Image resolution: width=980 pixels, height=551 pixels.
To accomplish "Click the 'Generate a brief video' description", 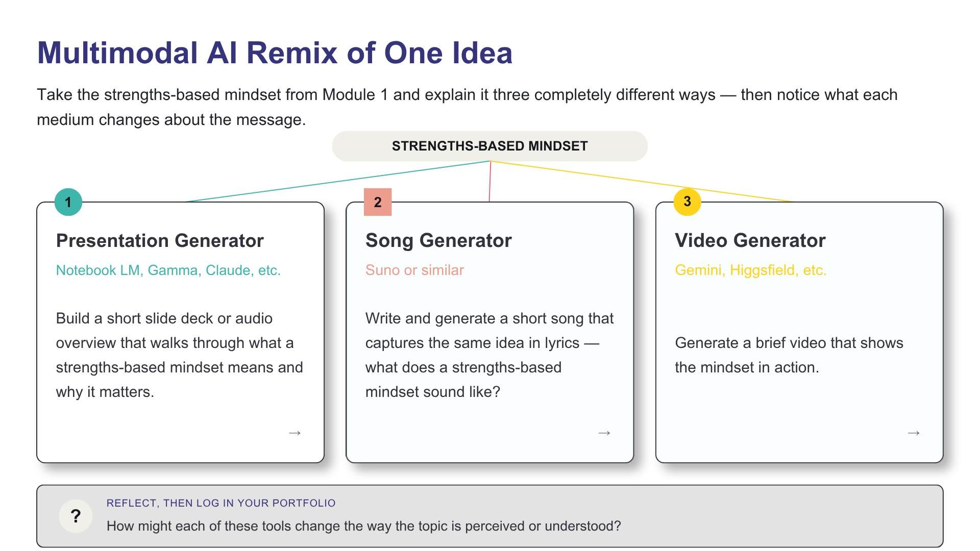I will [789, 355].
